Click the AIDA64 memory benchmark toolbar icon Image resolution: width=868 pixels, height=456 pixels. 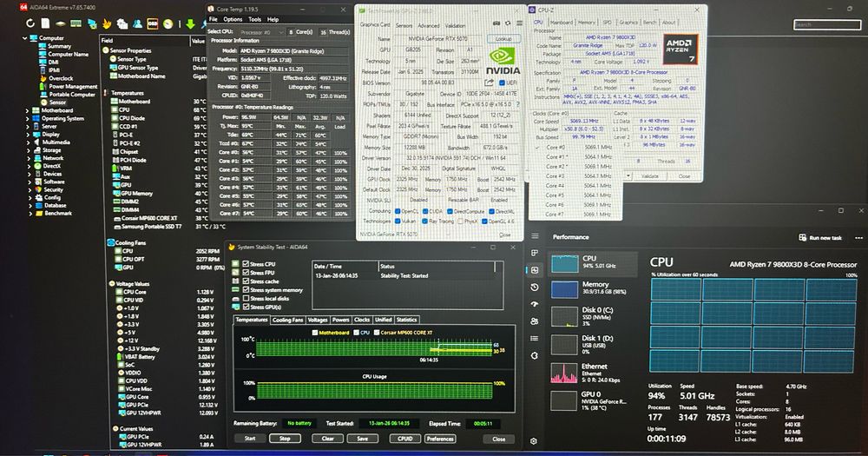coord(76,23)
